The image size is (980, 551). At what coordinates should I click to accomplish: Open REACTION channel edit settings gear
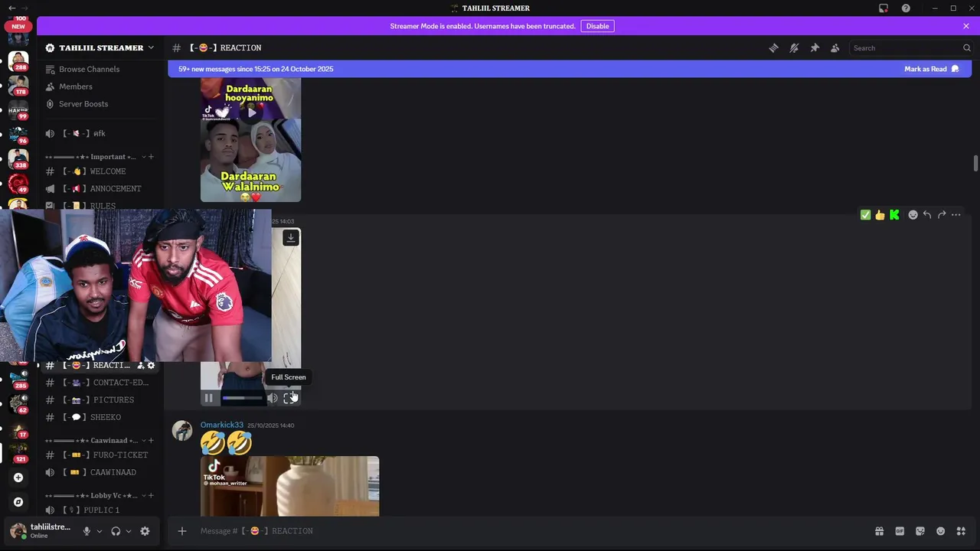point(151,366)
